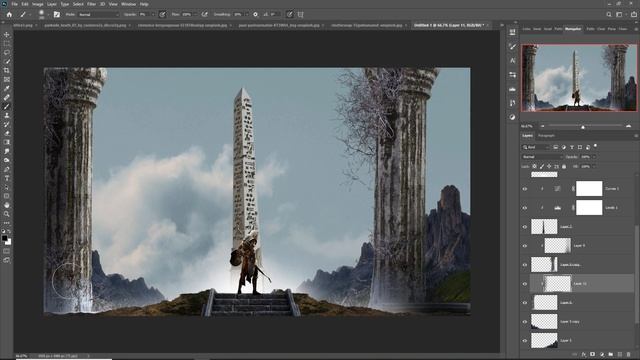Zoom out with small mountains button in Navigator
The height and width of the screenshot is (360, 640).
coord(542,127)
